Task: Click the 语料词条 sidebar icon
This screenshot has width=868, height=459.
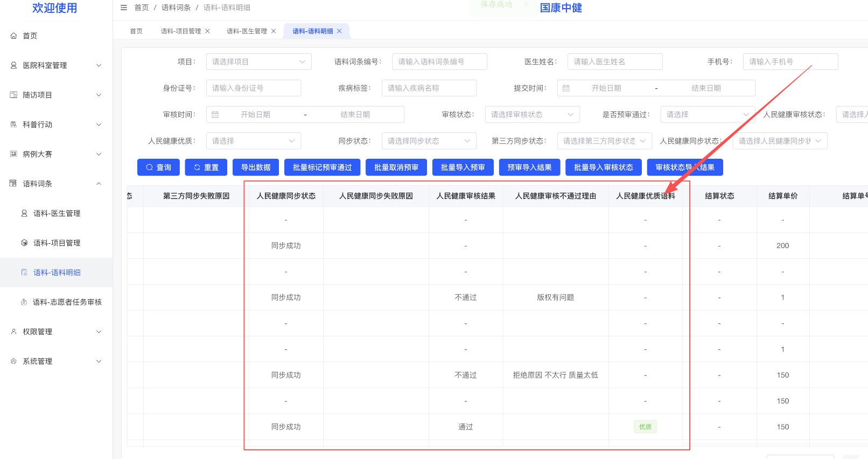Action: click(13, 183)
